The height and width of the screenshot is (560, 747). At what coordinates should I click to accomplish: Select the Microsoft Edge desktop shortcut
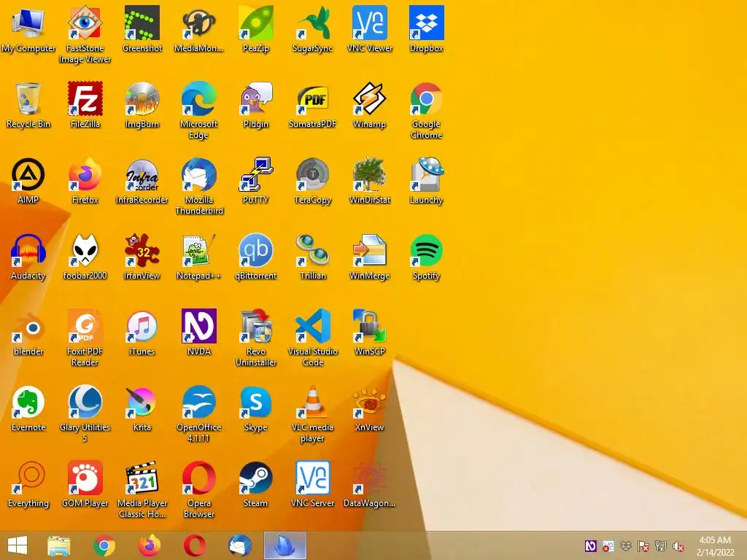point(198,98)
